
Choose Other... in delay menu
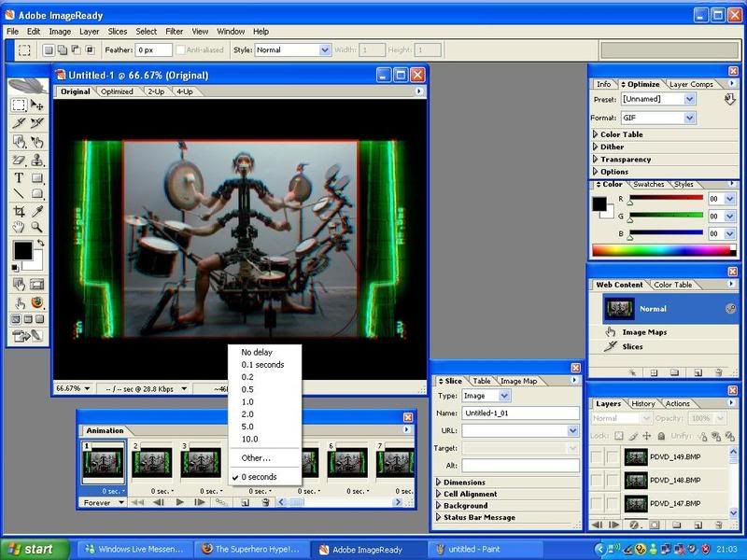[x=256, y=458]
